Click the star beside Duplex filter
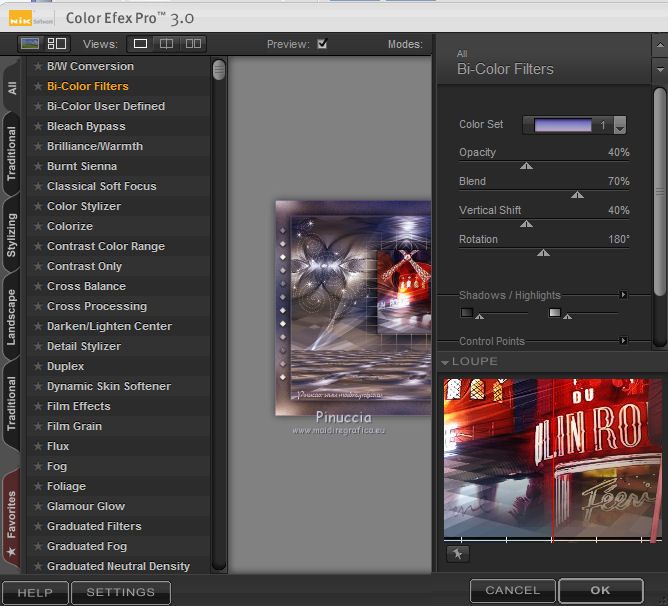The height and width of the screenshot is (606, 668). pyautogui.click(x=38, y=367)
